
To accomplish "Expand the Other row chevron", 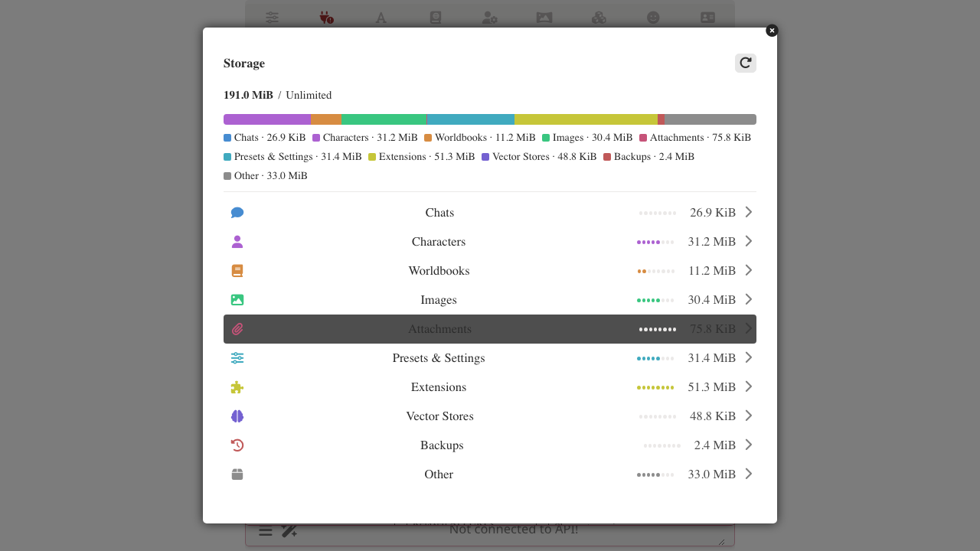I will coord(749,474).
